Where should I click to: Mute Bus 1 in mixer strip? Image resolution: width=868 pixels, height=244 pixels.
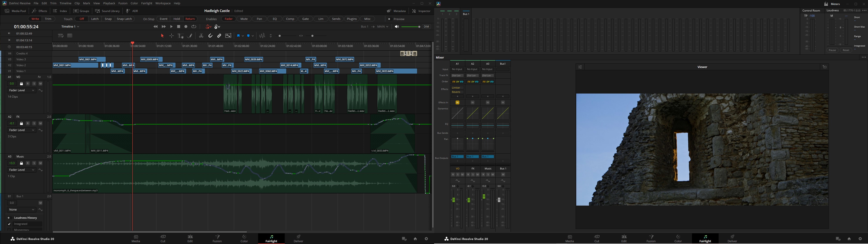(x=503, y=175)
